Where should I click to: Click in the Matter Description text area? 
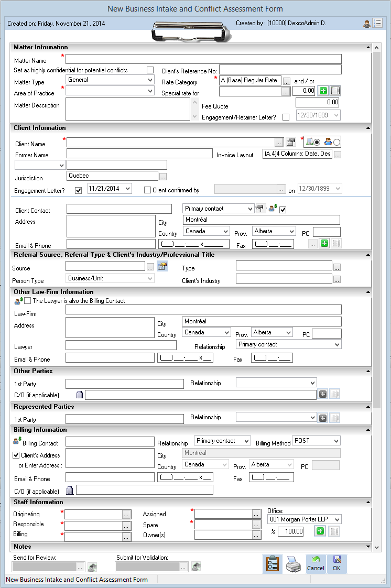[x=128, y=109]
